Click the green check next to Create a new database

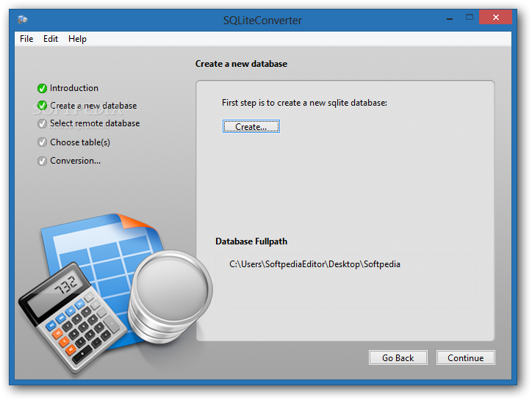coord(42,106)
